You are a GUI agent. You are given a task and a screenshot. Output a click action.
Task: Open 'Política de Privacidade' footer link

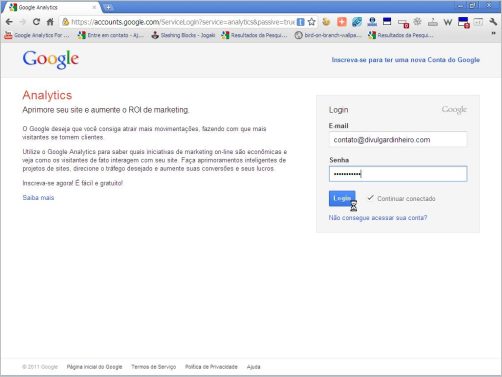coord(211,367)
